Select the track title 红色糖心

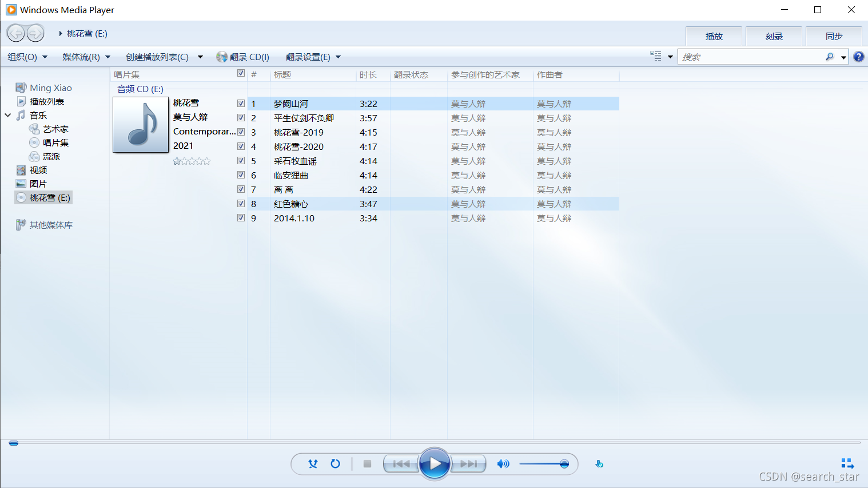pyautogui.click(x=291, y=204)
